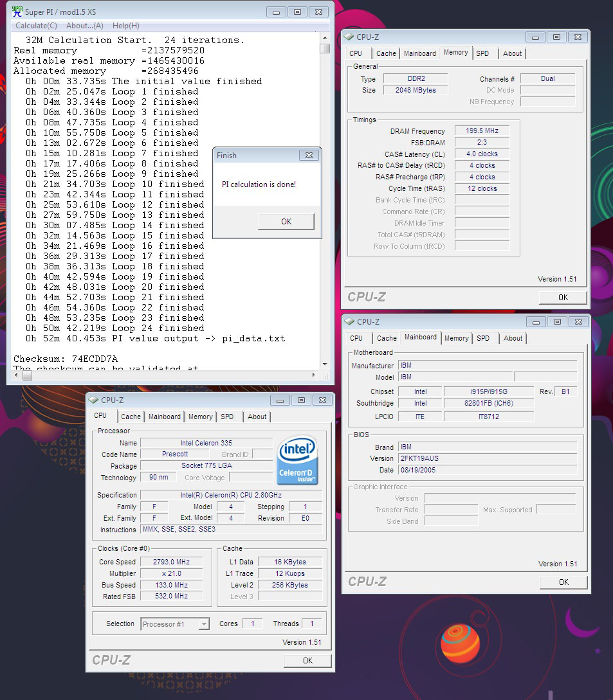Click the FSB:DRAM 2:3 value field
This screenshot has width=613, height=700.
tap(482, 143)
